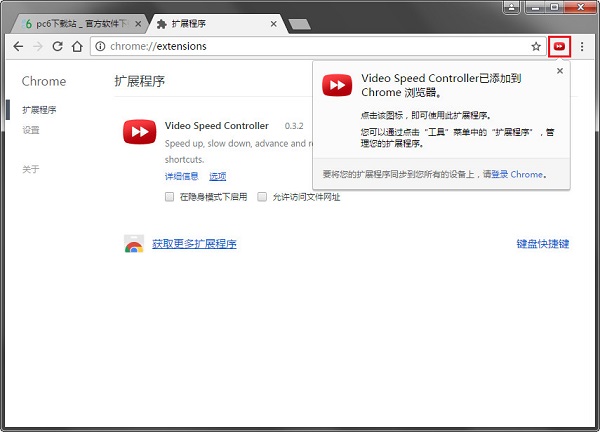600x432 pixels.
Task: Enable 允许访问文件网址 checkbox
Action: pos(262,197)
